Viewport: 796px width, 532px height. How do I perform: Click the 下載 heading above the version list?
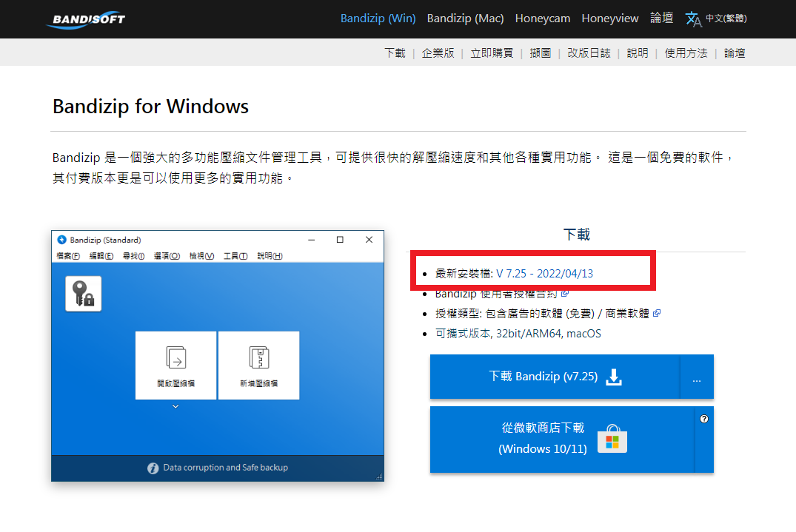(x=577, y=235)
